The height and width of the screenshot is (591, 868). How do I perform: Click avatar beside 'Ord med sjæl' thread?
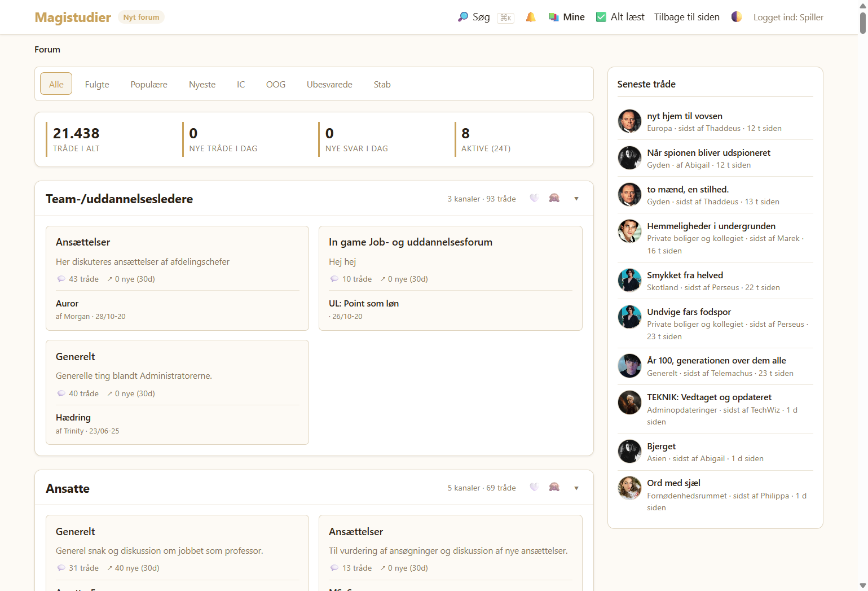629,488
